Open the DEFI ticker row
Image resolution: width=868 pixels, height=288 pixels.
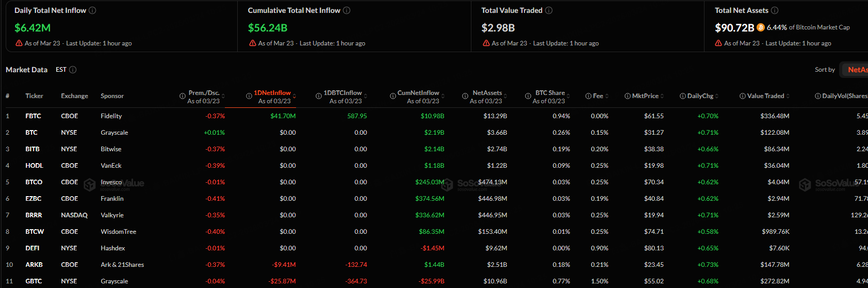(32, 248)
